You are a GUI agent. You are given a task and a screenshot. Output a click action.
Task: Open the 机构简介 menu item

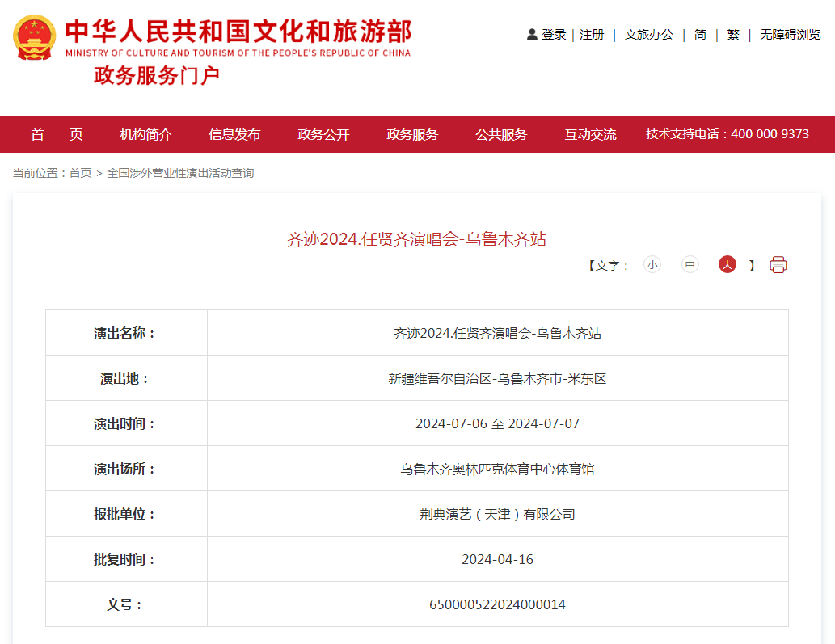[x=145, y=135]
